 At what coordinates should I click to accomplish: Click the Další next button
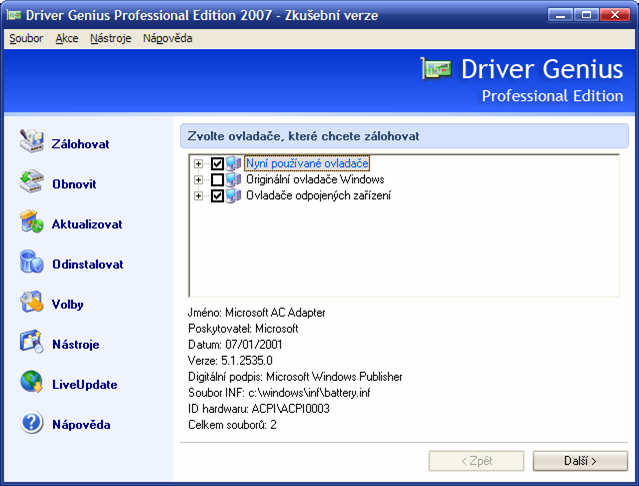[x=580, y=461]
